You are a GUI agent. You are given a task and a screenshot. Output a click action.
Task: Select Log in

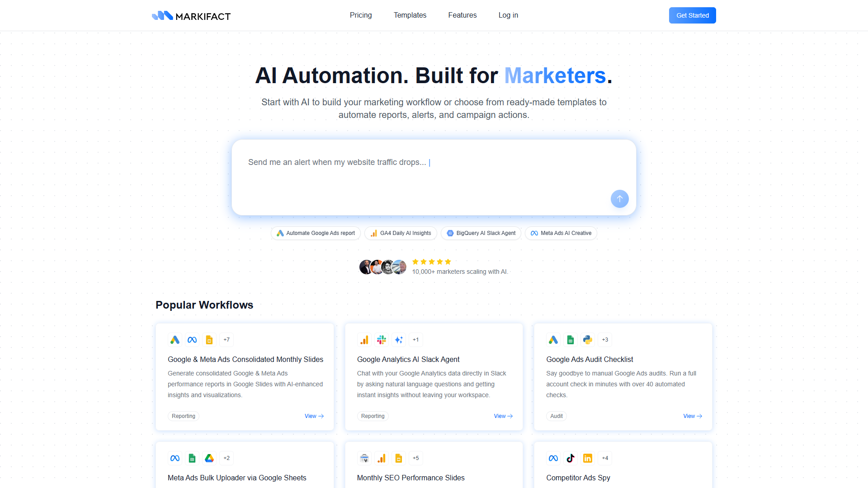508,15
